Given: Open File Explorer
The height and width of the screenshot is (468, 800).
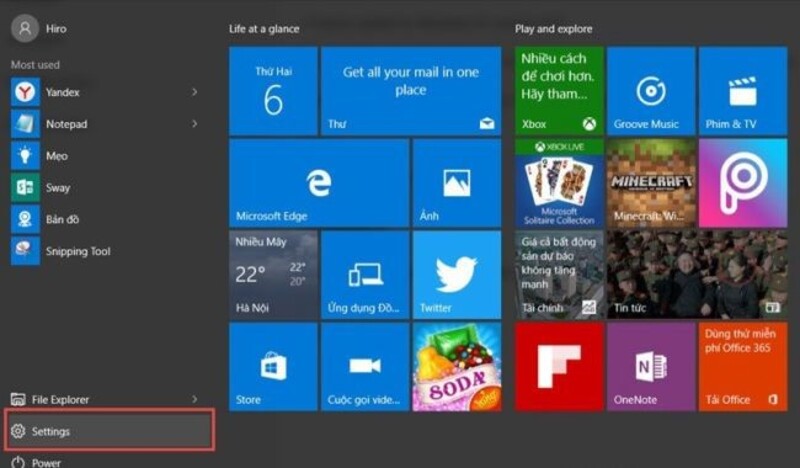Looking at the screenshot, I should pyautogui.click(x=105, y=399).
